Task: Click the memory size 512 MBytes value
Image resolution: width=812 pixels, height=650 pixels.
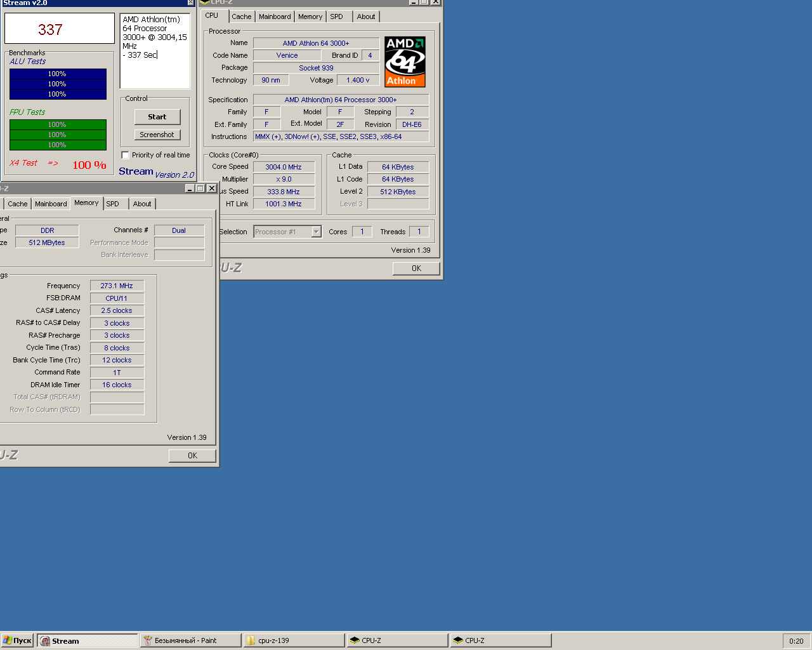Action: [x=47, y=242]
